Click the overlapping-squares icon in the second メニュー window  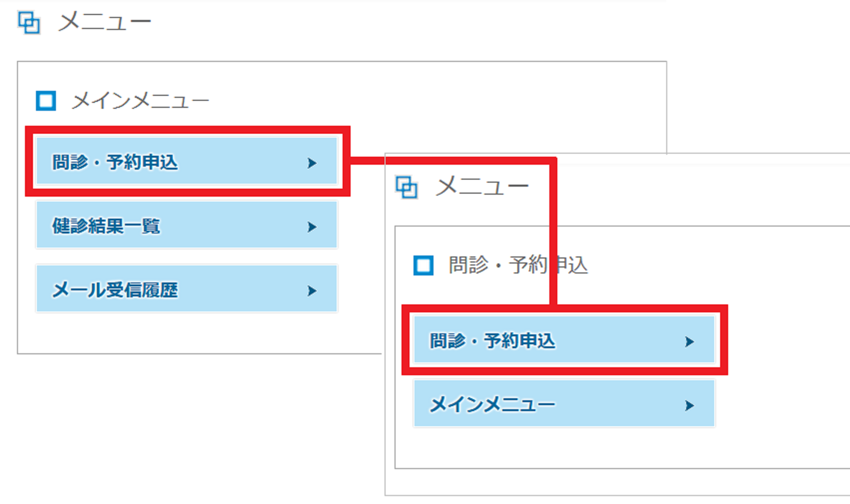(407, 188)
